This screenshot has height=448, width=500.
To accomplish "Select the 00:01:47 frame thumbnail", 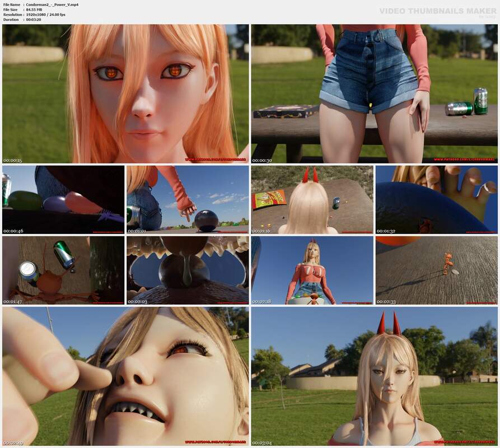I will 63,270.
